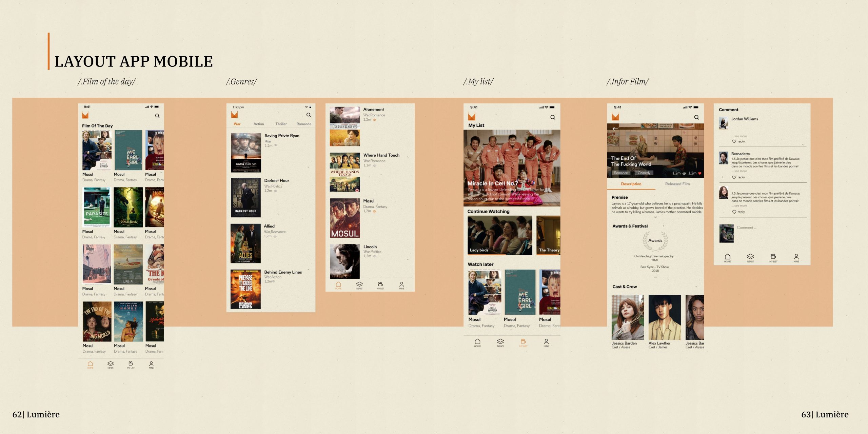
Task: Toggle the red heart on The End Of banner
Action: point(699,173)
